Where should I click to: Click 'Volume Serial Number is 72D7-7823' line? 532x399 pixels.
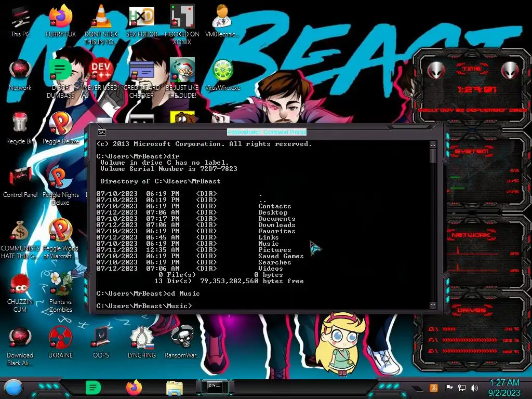click(x=169, y=169)
